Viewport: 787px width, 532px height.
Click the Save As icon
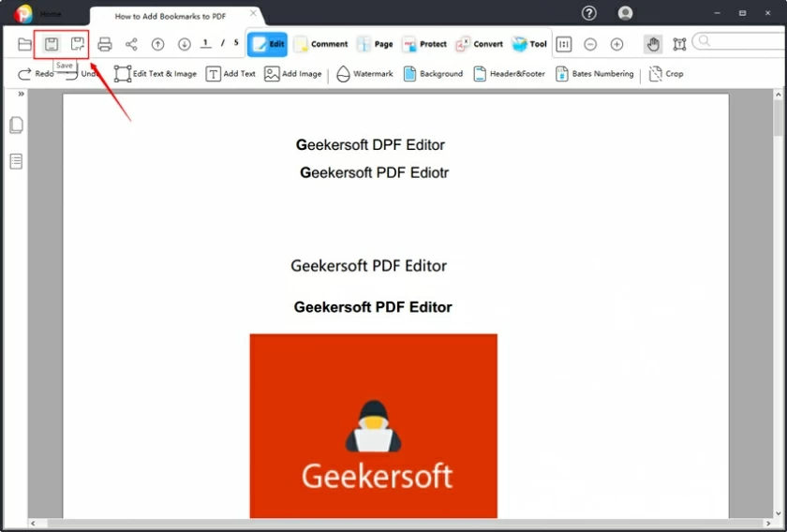click(x=77, y=44)
